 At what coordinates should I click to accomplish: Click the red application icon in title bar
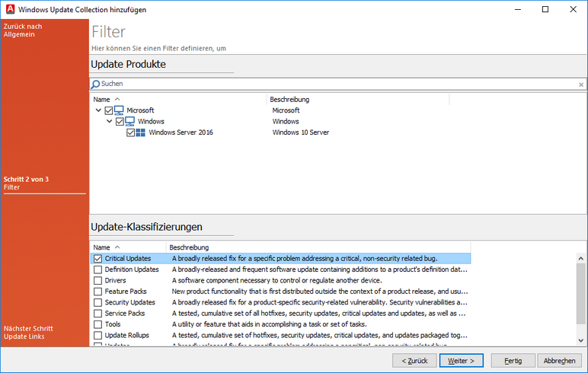coord(10,9)
